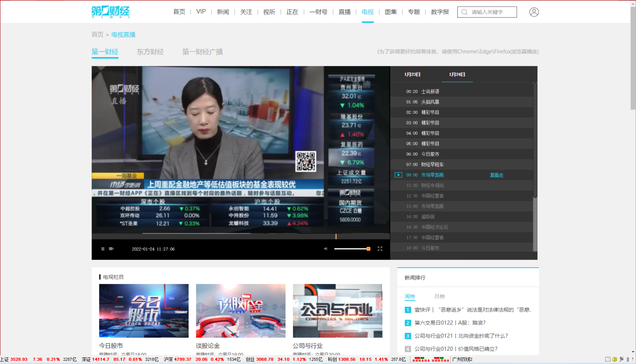Open the user account profile icon

(534, 12)
